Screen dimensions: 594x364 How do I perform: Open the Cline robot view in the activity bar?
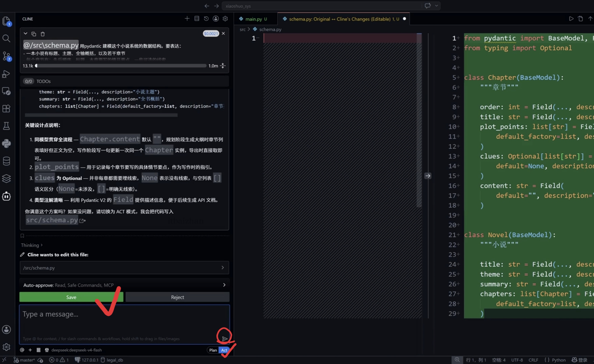6,196
